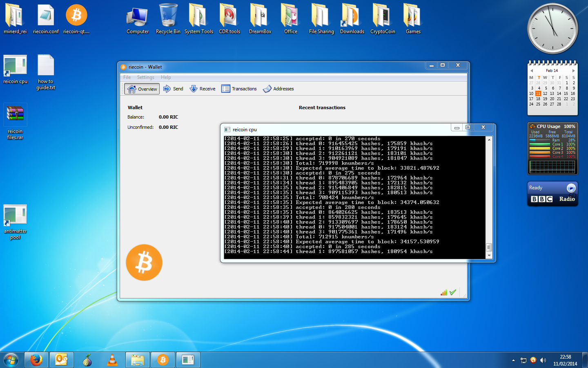Switch to riecoin wallet taskbar button

(163, 360)
